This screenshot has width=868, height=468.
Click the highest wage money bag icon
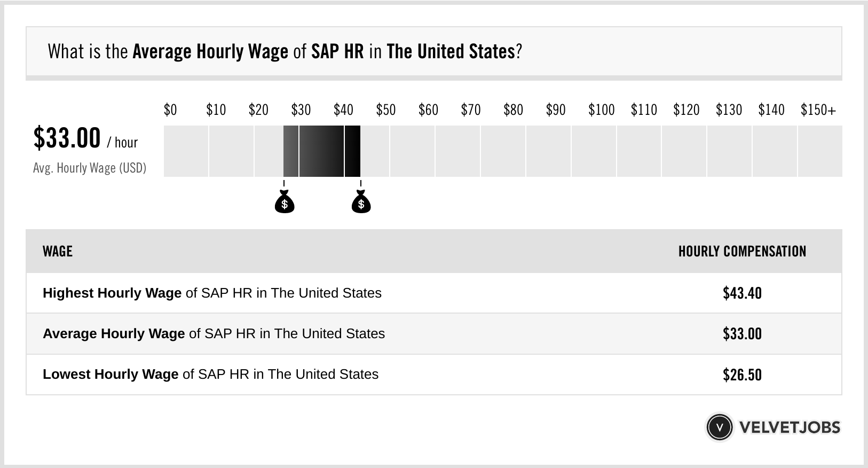point(361,202)
